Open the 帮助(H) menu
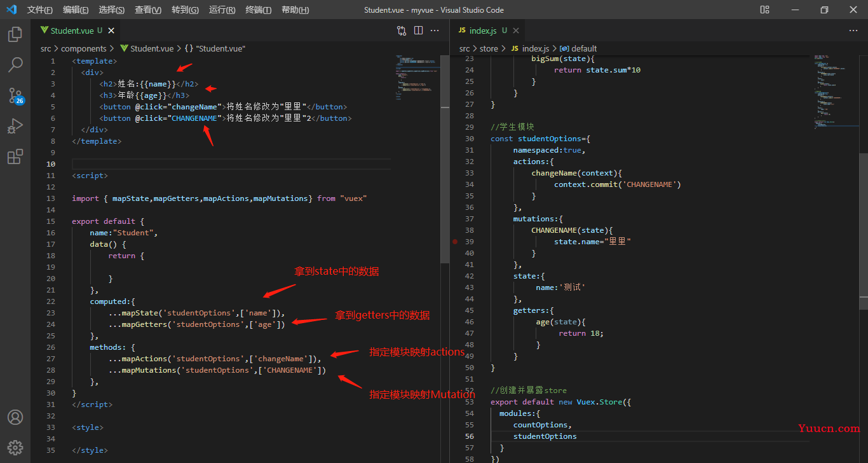868x463 pixels. tap(295, 10)
